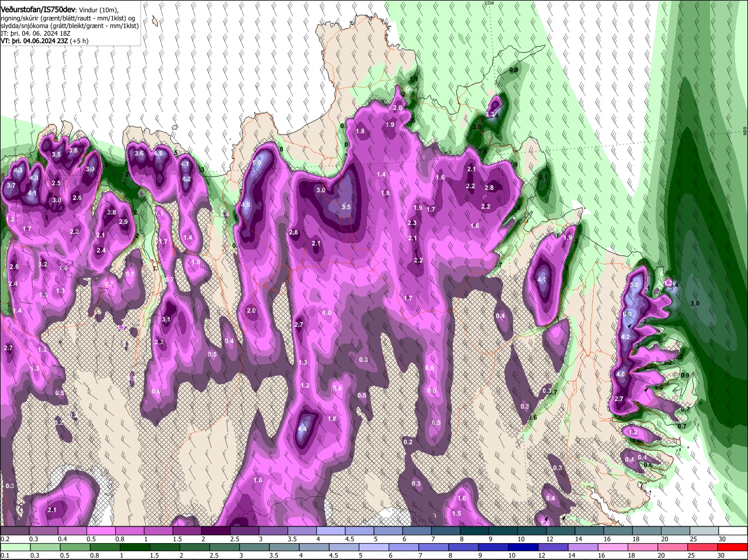
Task: Pick the navy swatch between 10 and 12, lower legend
Action: [x=522, y=547]
